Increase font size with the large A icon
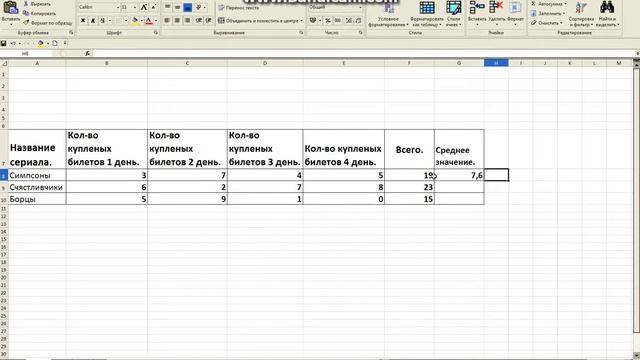Image resolution: width=640 pixels, height=360 pixels. [x=144, y=7]
